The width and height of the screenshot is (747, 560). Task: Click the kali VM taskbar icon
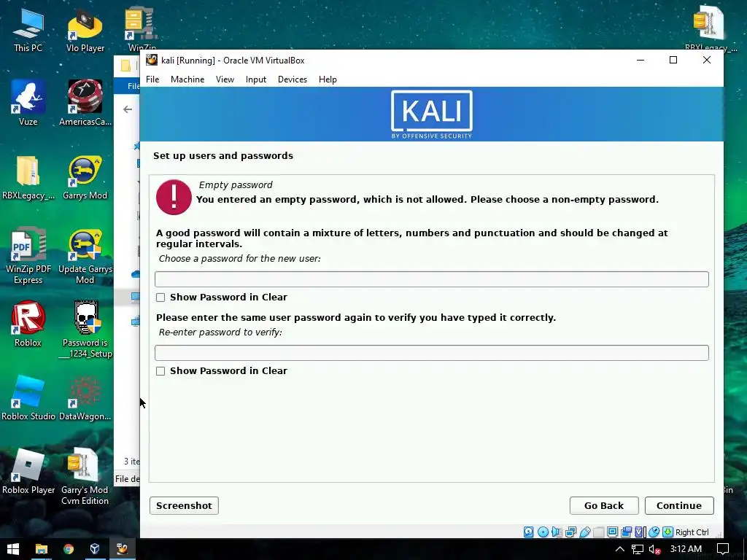[122, 549]
